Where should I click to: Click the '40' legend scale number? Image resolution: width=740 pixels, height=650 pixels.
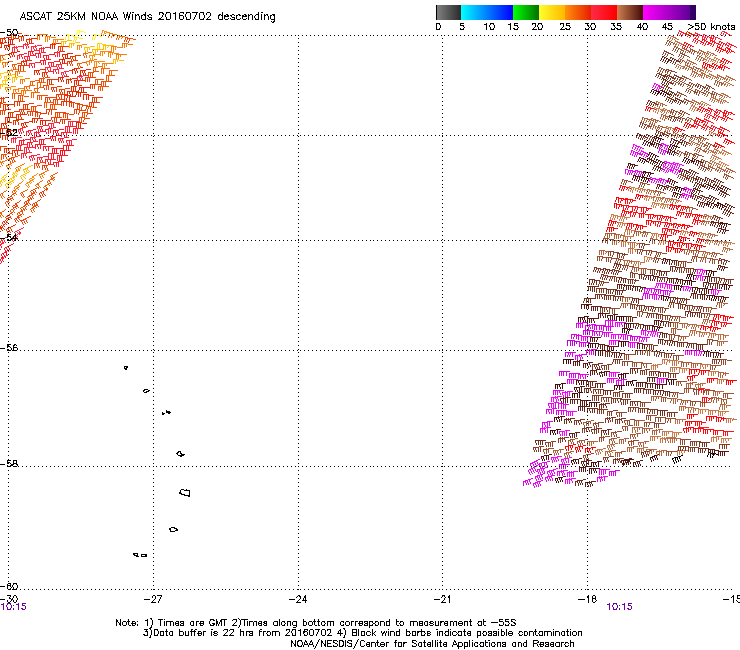pos(642,27)
